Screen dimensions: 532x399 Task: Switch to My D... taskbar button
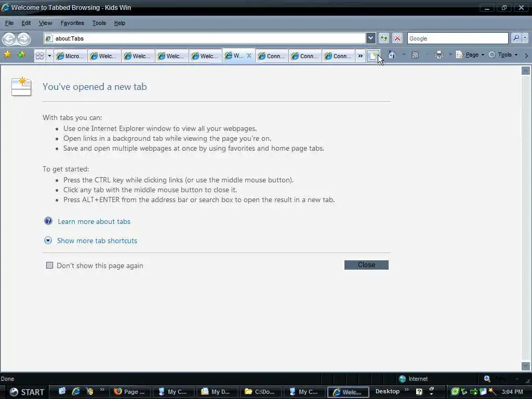pyautogui.click(x=216, y=392)
